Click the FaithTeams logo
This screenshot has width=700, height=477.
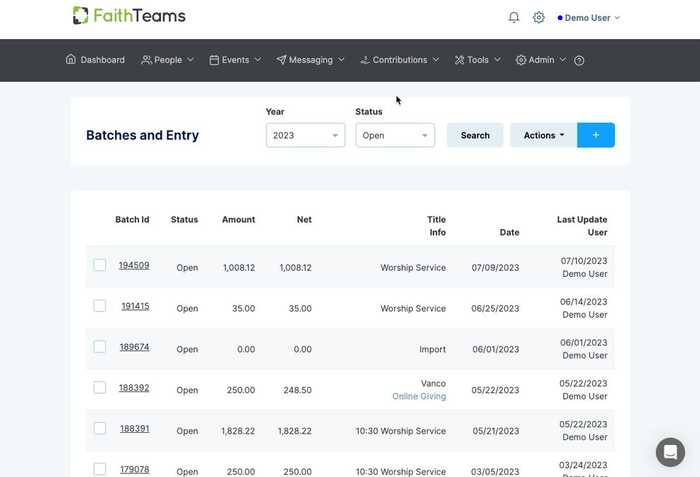(129, 16)
